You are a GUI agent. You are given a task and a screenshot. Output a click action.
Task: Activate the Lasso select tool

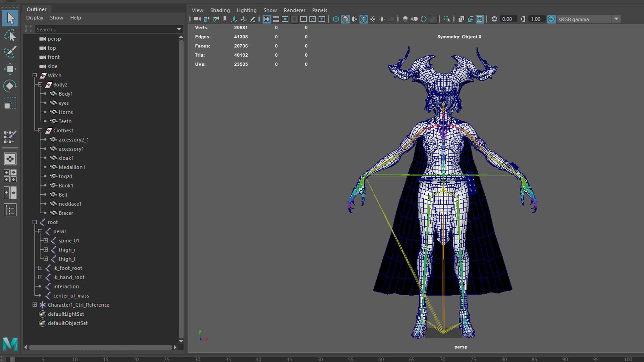[10, 35]
